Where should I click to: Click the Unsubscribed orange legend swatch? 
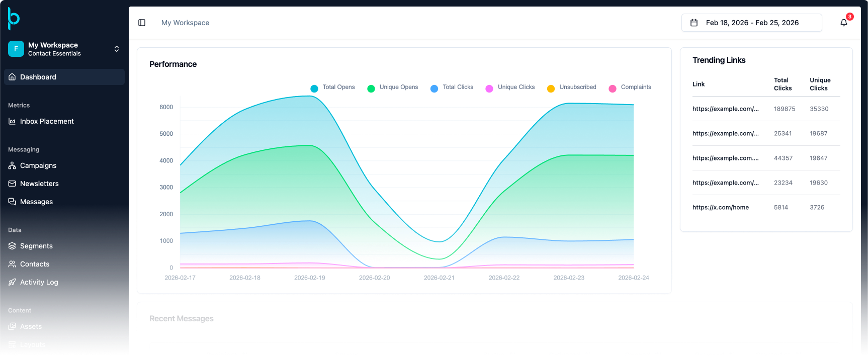pyautogui.click(x=551, y=88)
